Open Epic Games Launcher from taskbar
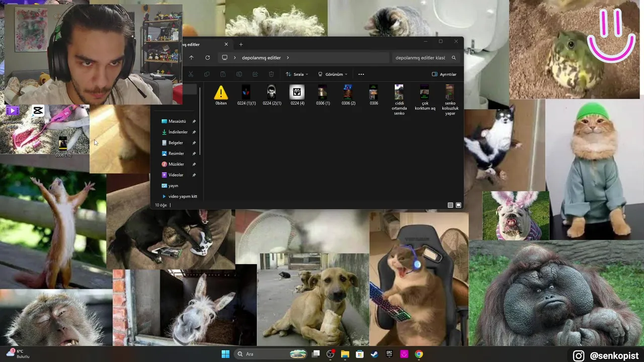644x362 pixels. coord(389,354)
